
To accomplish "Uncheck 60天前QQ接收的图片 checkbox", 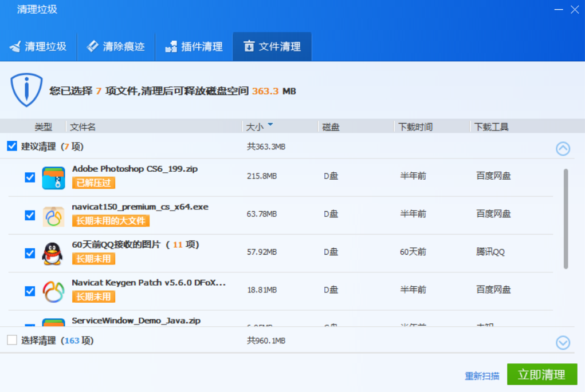I will click(30, 254).
